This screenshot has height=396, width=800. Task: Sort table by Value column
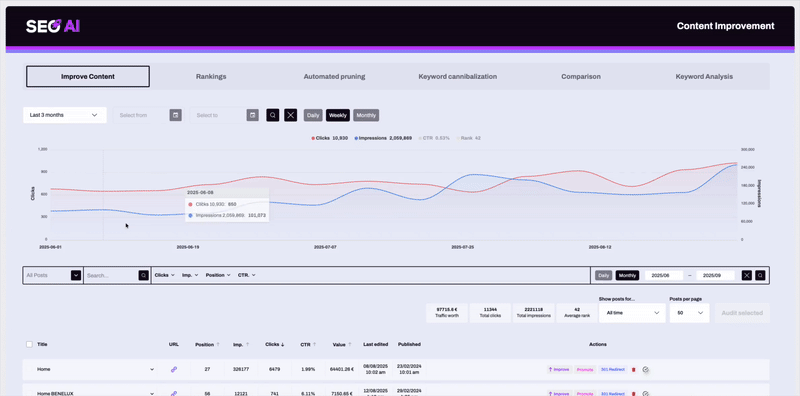tap(342, 344)
